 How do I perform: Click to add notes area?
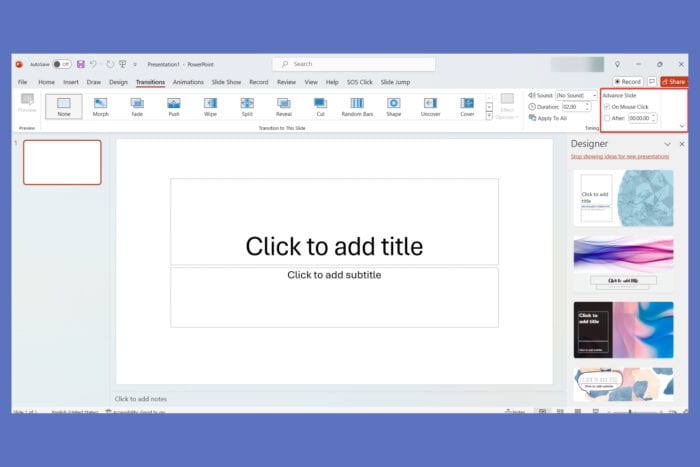141,399
